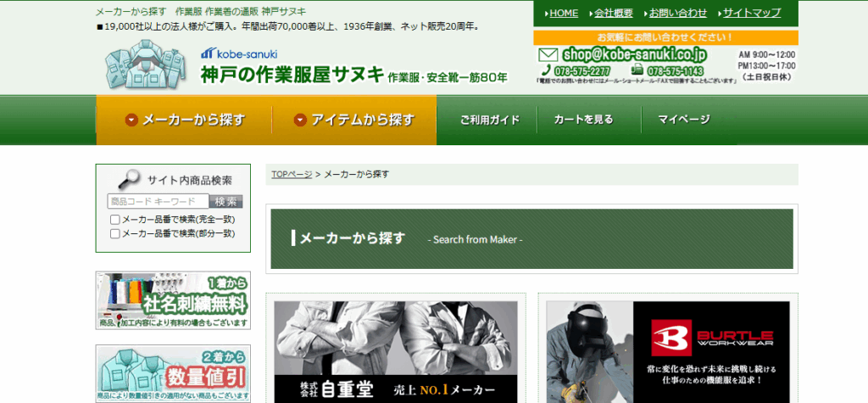Follow the TOPページ breadcrumb link
Viewport: 868px width, 403px height.
(292, 174)
